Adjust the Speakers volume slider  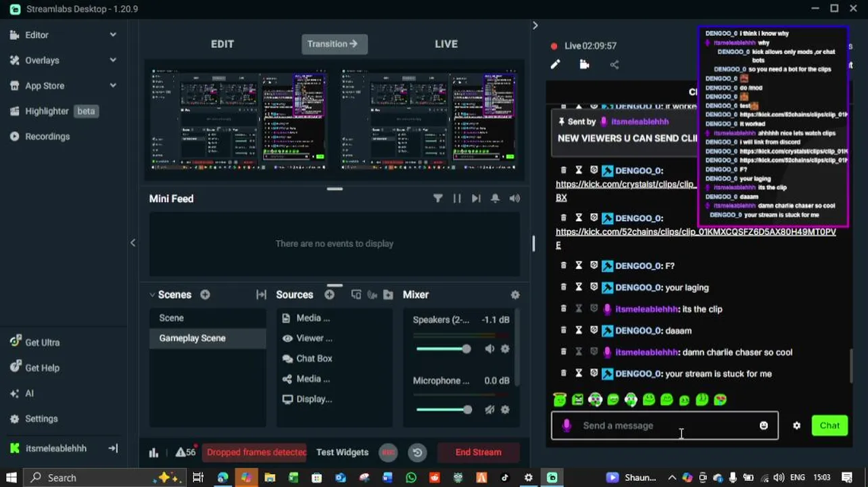click(443, 349)
